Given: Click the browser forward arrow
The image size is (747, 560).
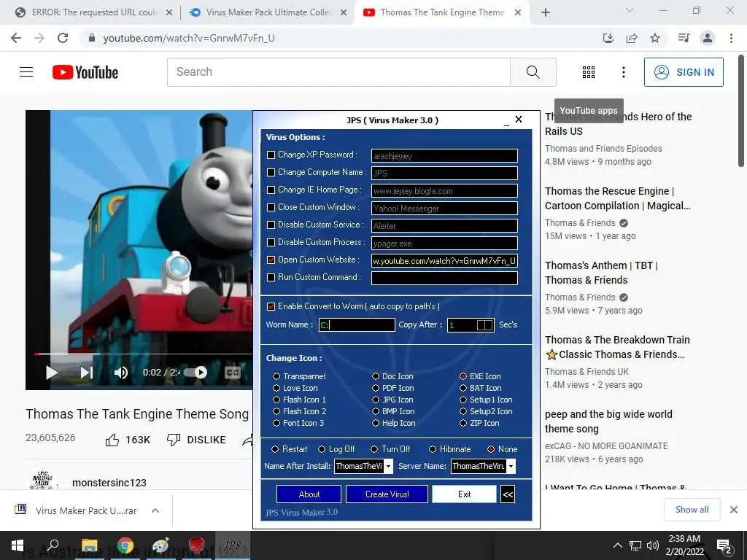Looking at the screenshot, I should point(39,38).
